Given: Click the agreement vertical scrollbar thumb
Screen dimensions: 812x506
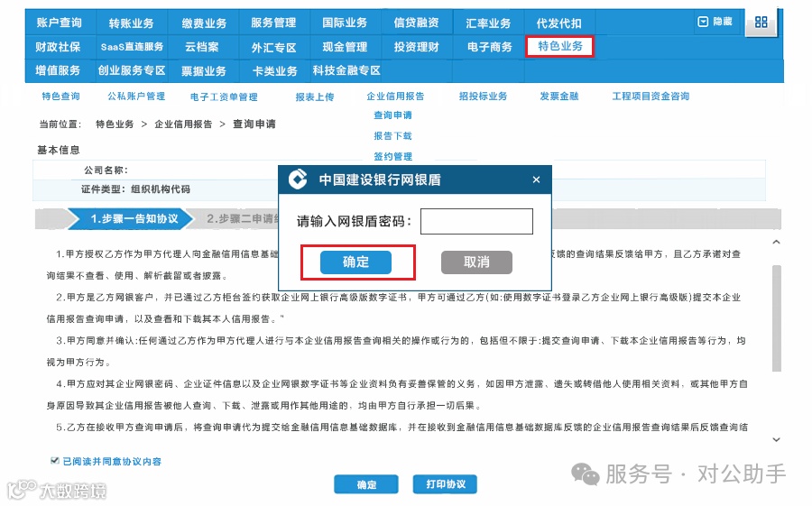Looking at the screenshot, I should tap(776, 318).
